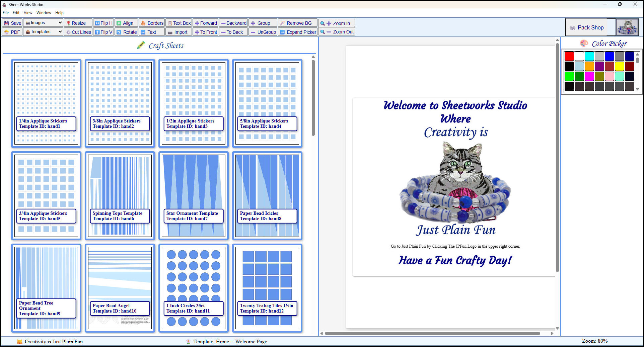Flip the selection vertically
Screen dimensions: 644x347
point(103,32)
